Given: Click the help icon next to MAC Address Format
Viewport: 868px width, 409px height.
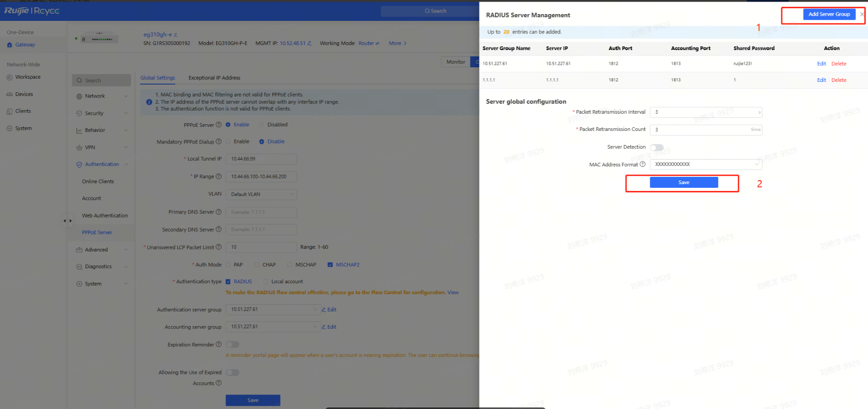Looking at the screenshot, I should 642,164.
